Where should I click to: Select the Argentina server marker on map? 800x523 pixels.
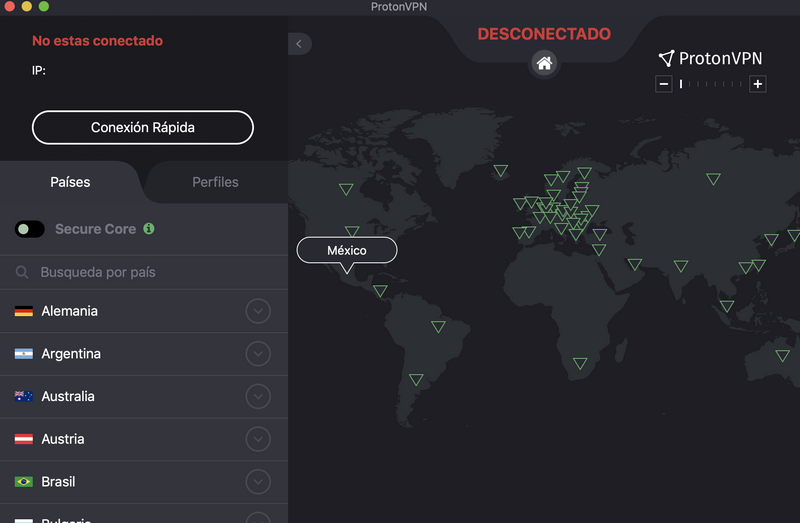pos(416,379)
